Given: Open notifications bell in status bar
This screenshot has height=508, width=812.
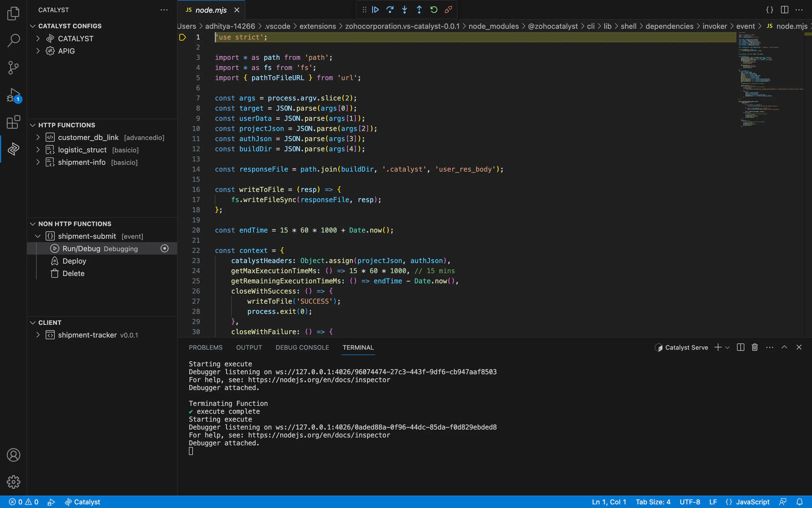Looking at the screenshot, I should 800,502.
